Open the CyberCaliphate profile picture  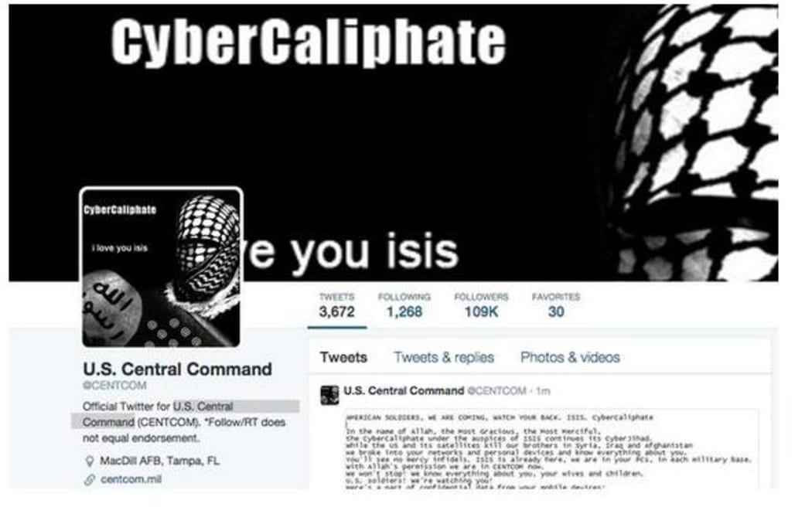[x=161, y=267]
